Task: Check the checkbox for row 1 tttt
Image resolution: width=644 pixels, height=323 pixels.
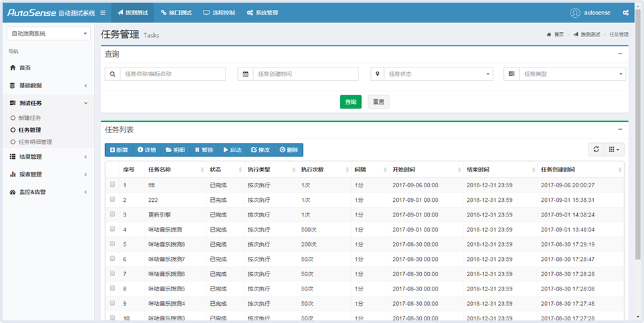Action: click(x=112, y=185)
